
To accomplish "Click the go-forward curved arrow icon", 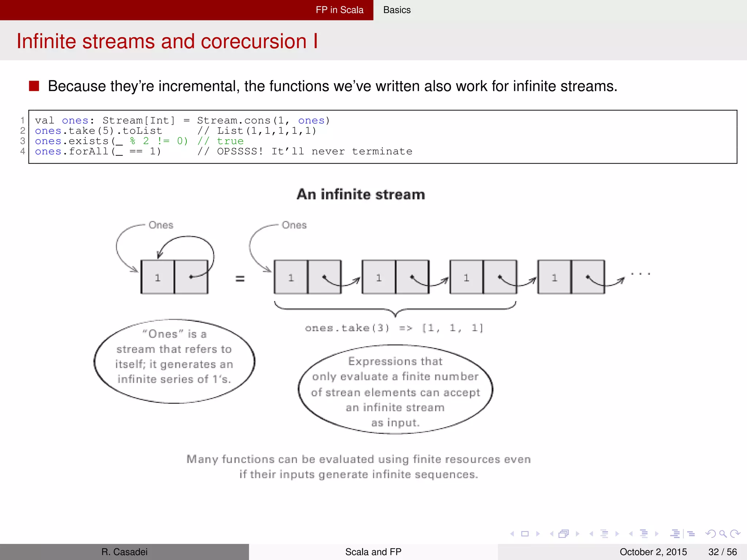I will coord(735,534).
